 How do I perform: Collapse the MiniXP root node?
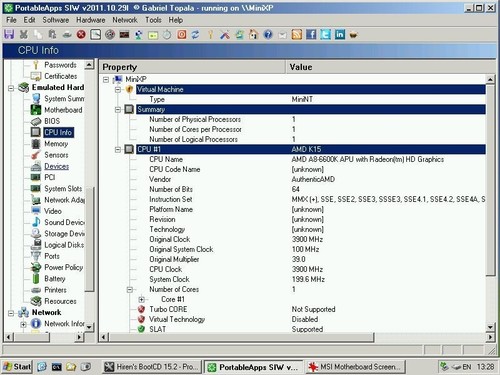click(106, 80)
